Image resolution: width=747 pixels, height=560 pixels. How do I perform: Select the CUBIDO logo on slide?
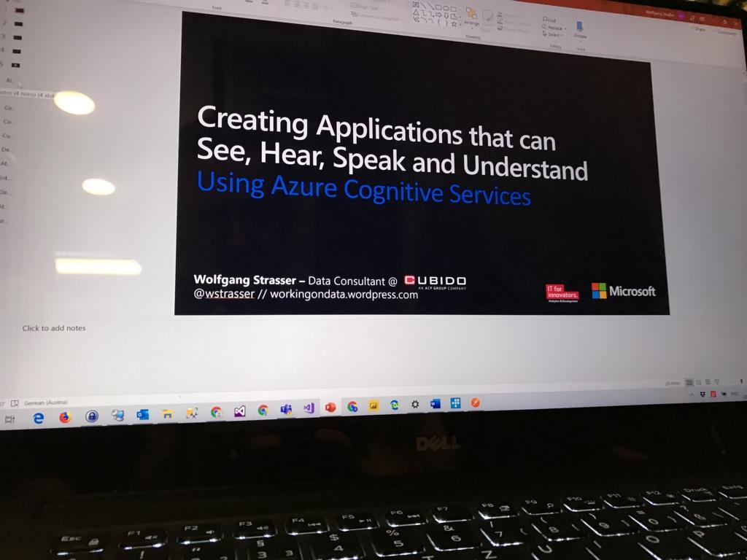point(435,281)
